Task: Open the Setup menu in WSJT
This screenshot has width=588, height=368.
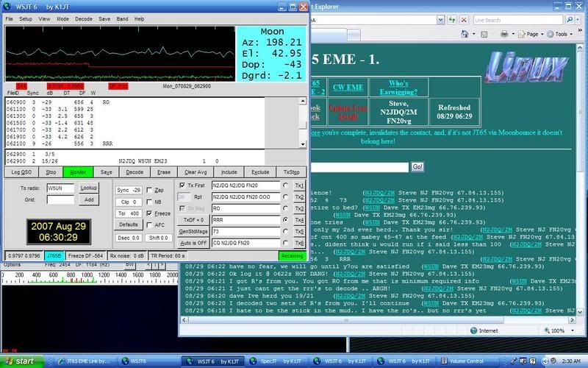Action: click(x=26, y=19)
